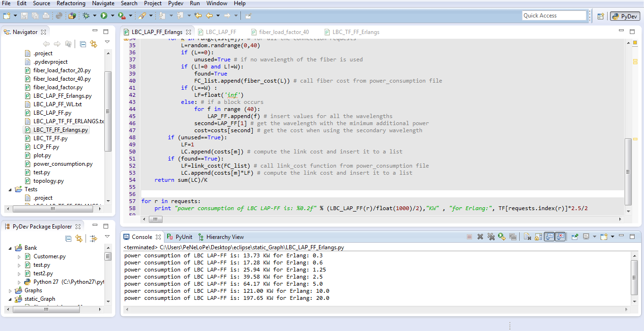Click Open Console icon
Screen dimensions: 644x331
point(604,237)
